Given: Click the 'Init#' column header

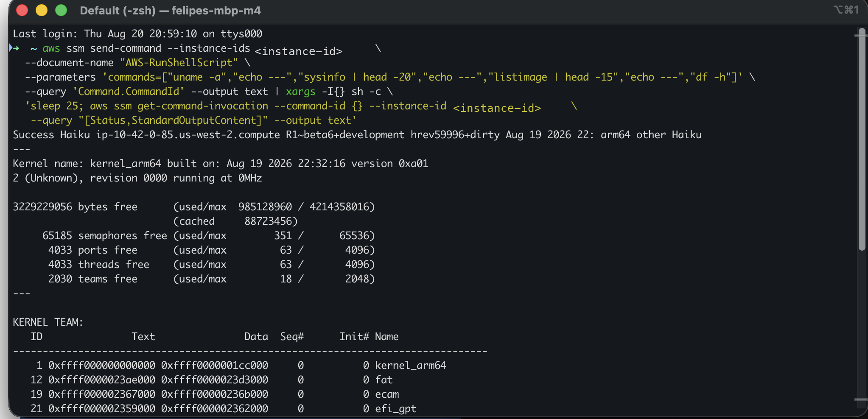Looking at the screenshot, I should pyautogui.click(x=354, y=337).
